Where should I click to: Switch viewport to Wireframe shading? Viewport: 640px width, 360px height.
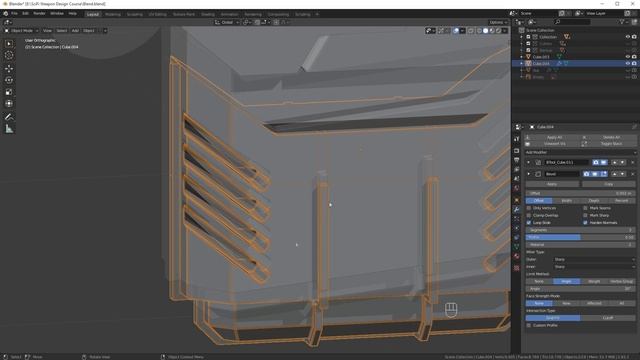(x=479, y=31)
